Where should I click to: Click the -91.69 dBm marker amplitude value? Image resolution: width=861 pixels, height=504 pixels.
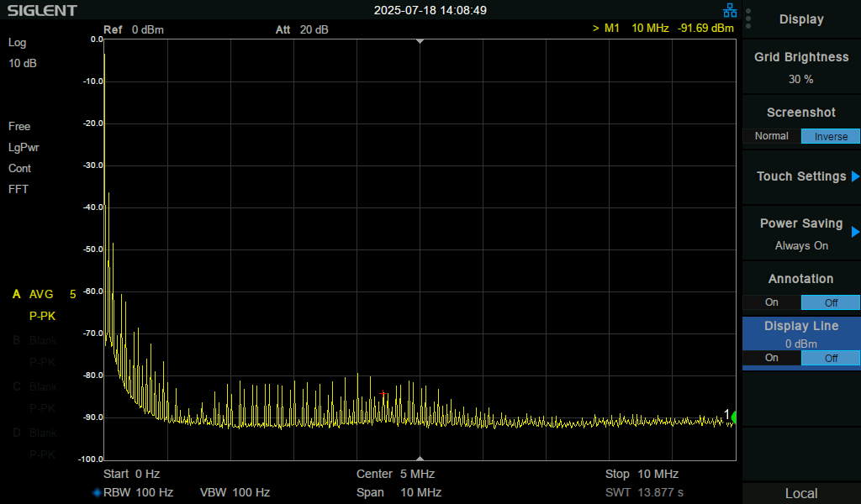705,28
